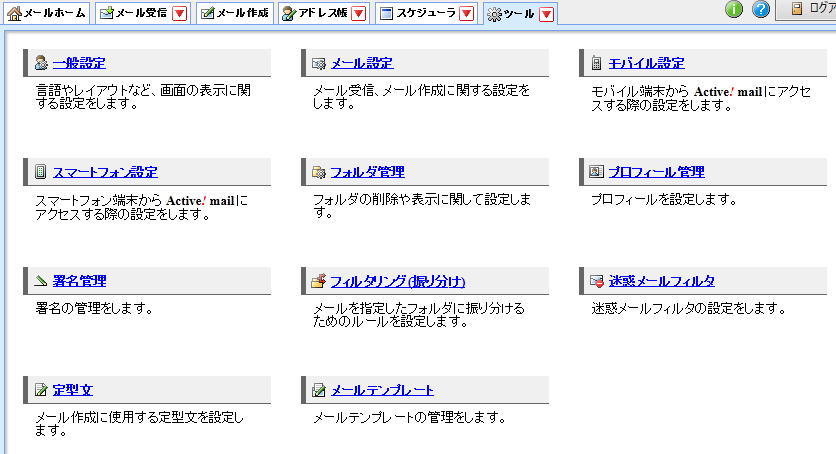Image resolution: width=836 pixels, height=454 pixels.
Task: Click the text メールテンプレートの管理をします。
Action: [409, 417]
